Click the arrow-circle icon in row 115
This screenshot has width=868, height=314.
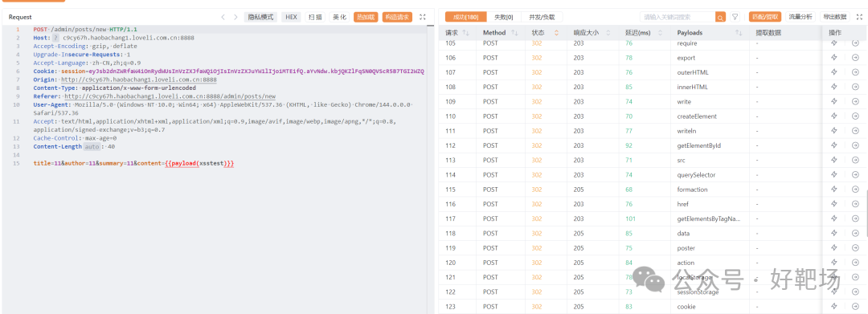(855, 190)
